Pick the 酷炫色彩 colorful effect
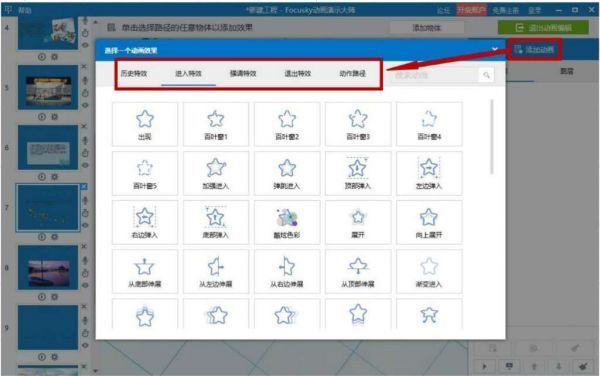 coord(287,222)
